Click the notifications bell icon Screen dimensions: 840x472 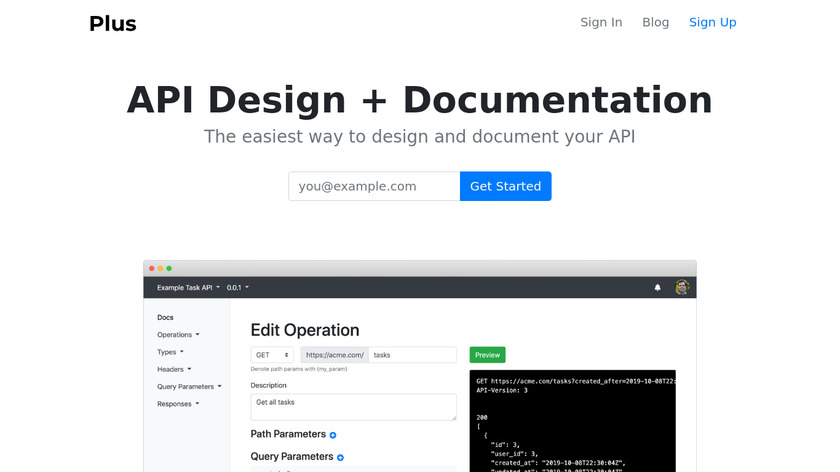[657, 288]
